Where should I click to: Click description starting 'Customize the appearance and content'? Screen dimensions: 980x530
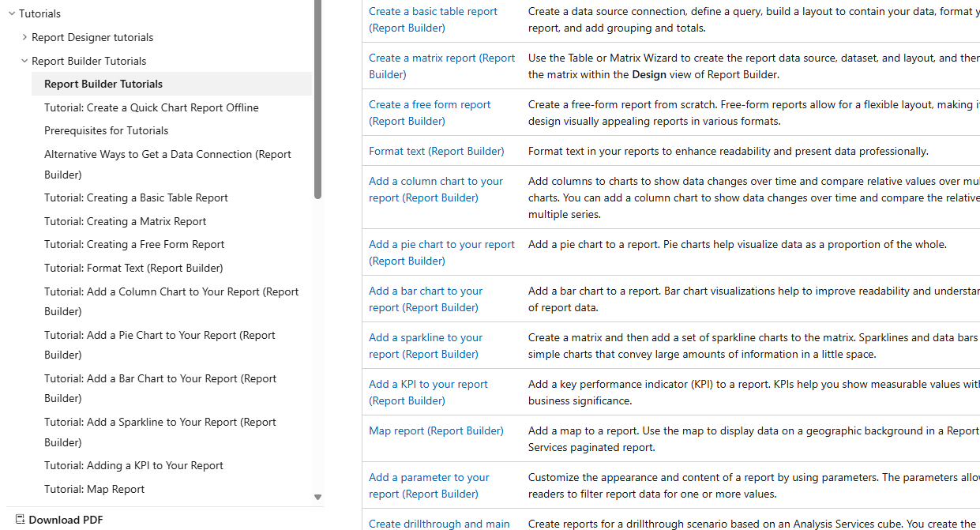pos(754,486)
